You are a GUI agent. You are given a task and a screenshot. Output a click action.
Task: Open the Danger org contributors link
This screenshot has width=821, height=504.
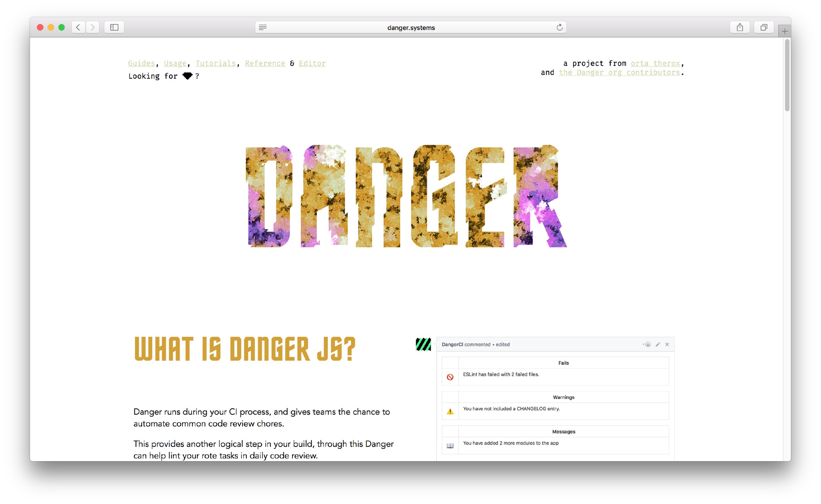619,72
